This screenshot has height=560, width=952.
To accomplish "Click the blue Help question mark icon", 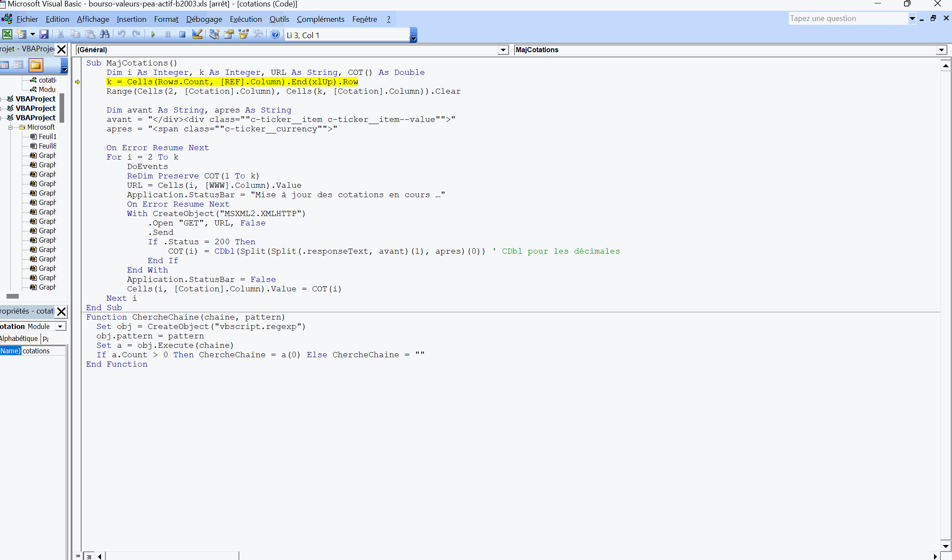I will (x=275, y=35).
